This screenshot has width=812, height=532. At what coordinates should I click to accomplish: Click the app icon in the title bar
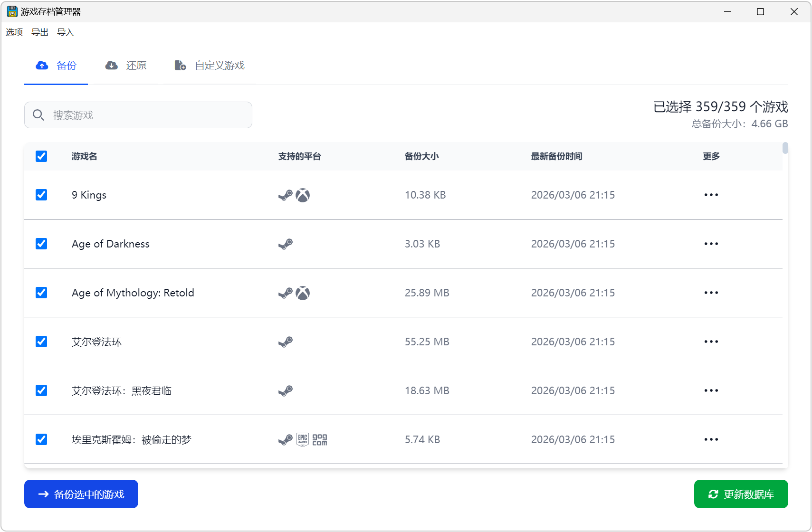[12, 11]
